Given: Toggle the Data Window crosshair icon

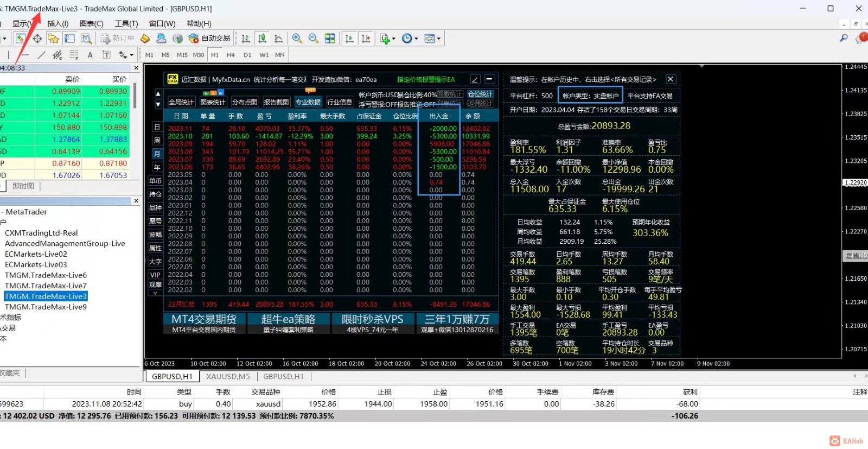Looking at the screenshot, I should coord(37,38).
